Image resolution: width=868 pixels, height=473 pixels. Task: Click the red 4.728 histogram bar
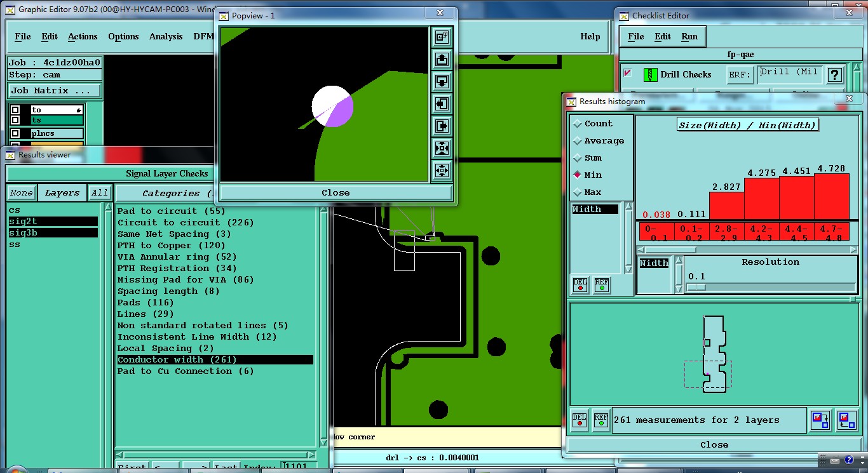[832, 197]
